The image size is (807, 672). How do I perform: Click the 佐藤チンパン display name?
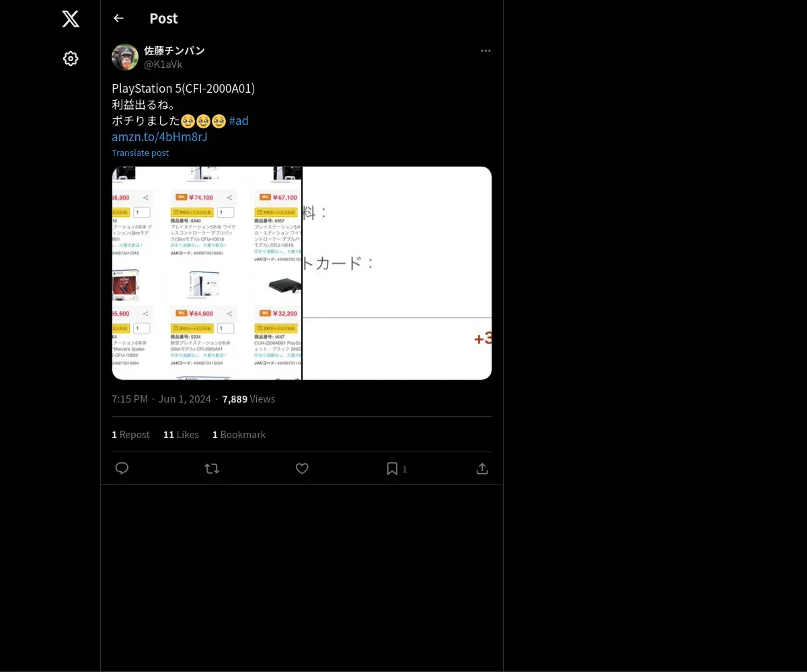(174, 51)
